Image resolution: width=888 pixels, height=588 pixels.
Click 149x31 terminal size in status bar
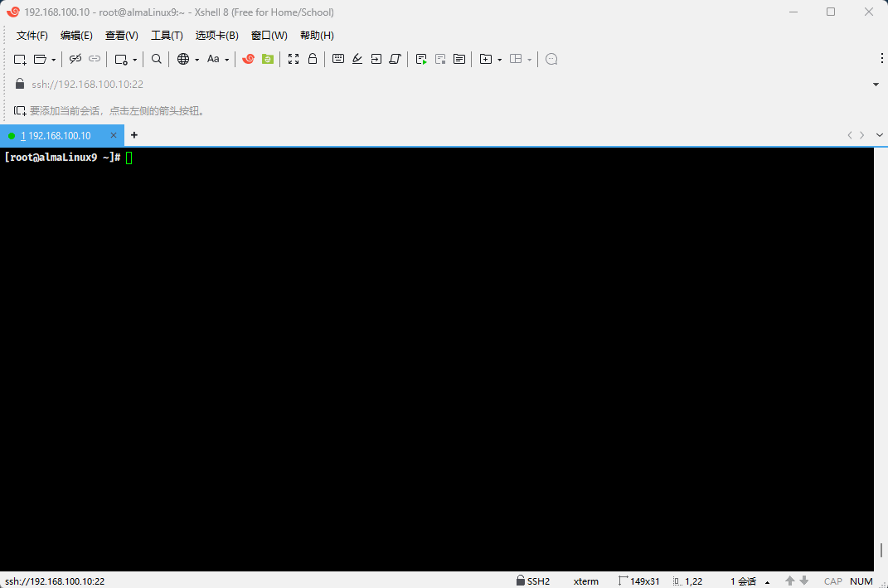pyautogui.click(x=638, y=581)
